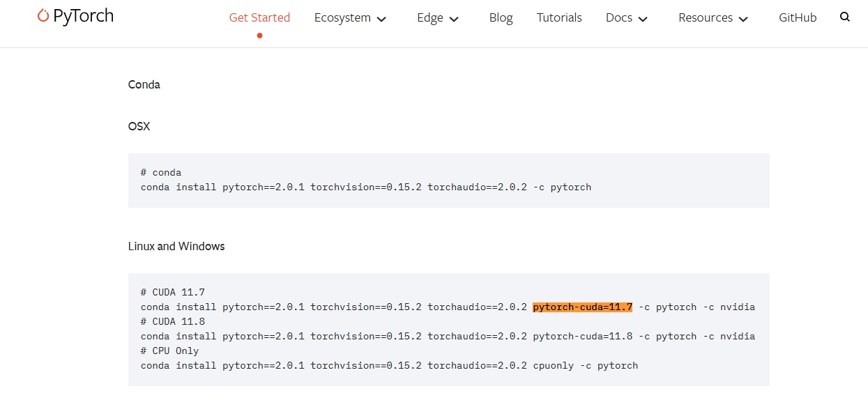Image resolution: width=868 pixels, height=407 pixels.
Task: Click the PyTorch wordmark text
Action: 84,15
